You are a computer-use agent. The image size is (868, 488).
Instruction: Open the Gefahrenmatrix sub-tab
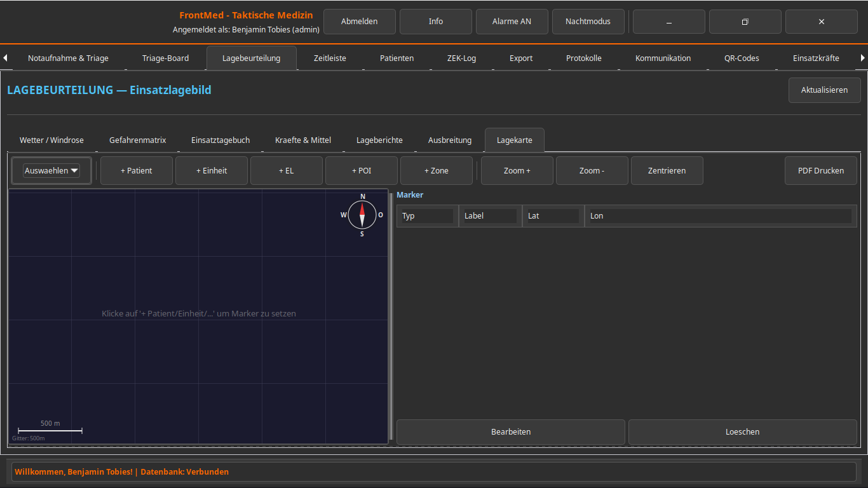(137, 140)
